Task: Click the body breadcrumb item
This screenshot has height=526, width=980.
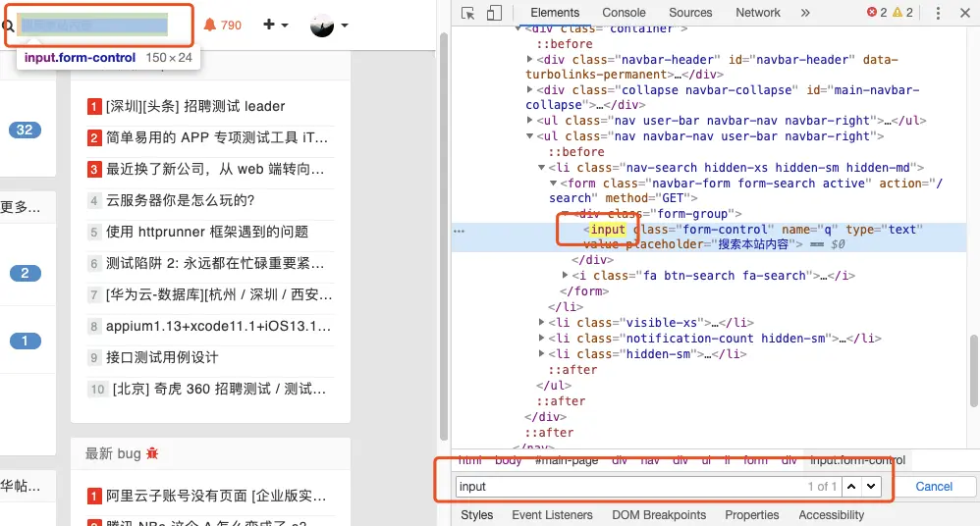Action: 508,460
